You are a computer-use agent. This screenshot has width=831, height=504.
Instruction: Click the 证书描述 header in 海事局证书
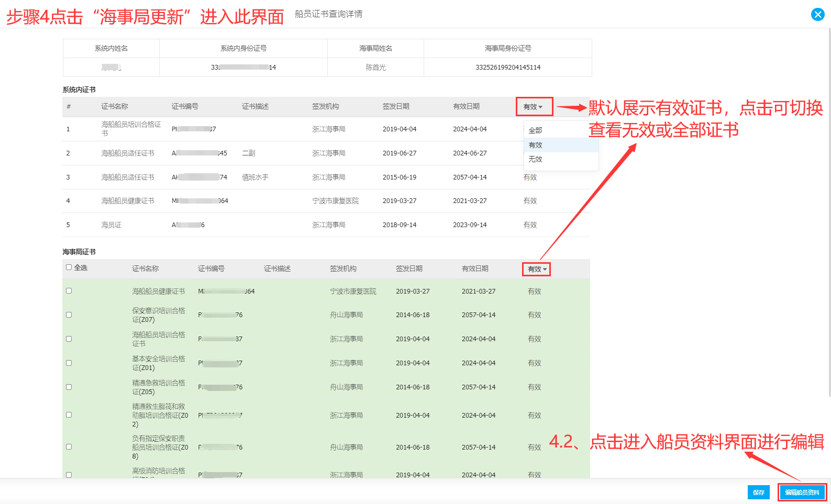277,268
